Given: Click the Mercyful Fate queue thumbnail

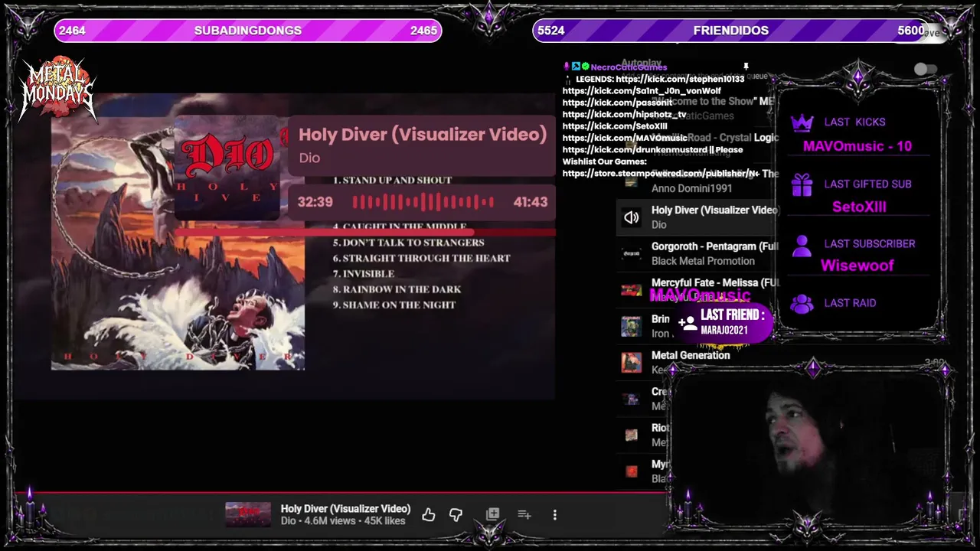Looking at the screenshot, I should (x=631, y=289).
